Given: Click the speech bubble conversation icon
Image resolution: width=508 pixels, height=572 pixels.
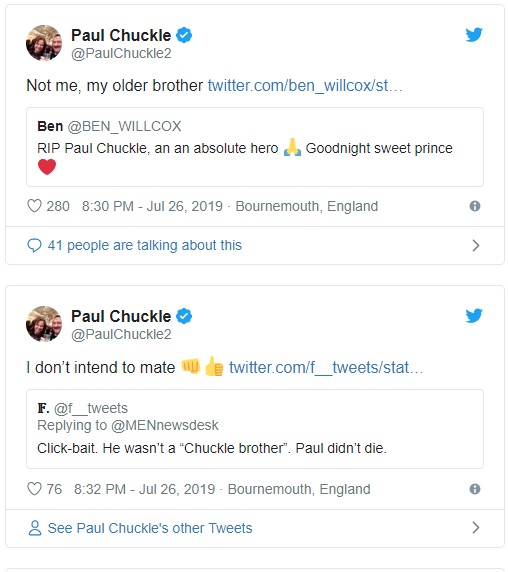Looking at the screenshot, I should [x=34, y=246].
